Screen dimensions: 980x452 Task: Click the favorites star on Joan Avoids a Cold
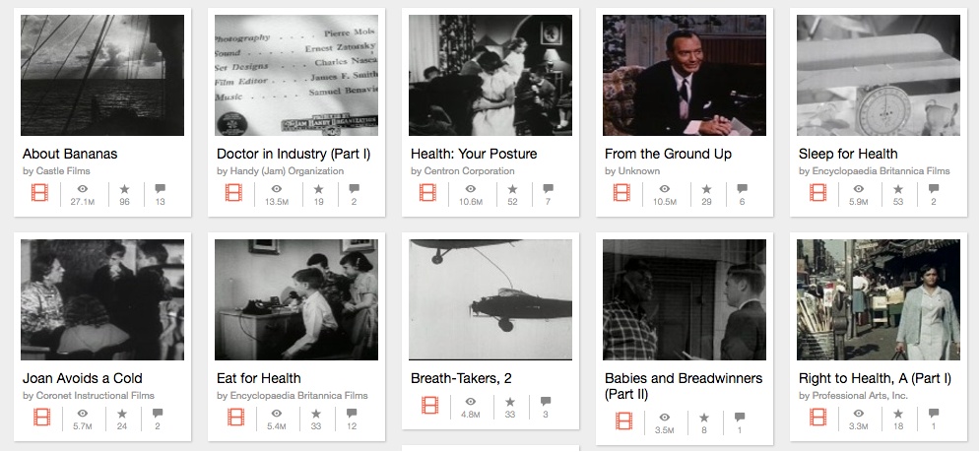pos(124,413)
